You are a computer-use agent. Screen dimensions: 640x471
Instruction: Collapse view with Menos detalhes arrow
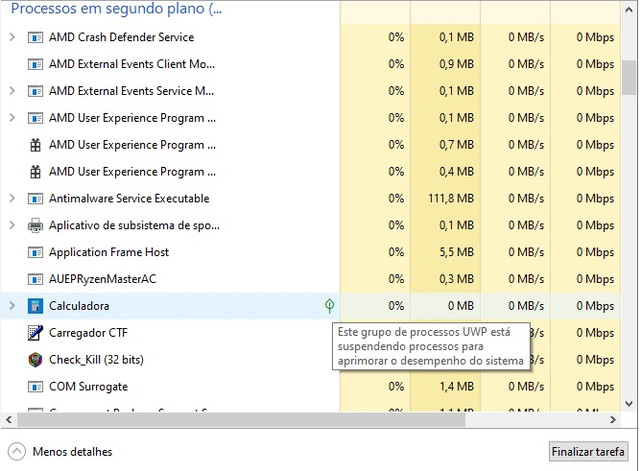point(17,452)
